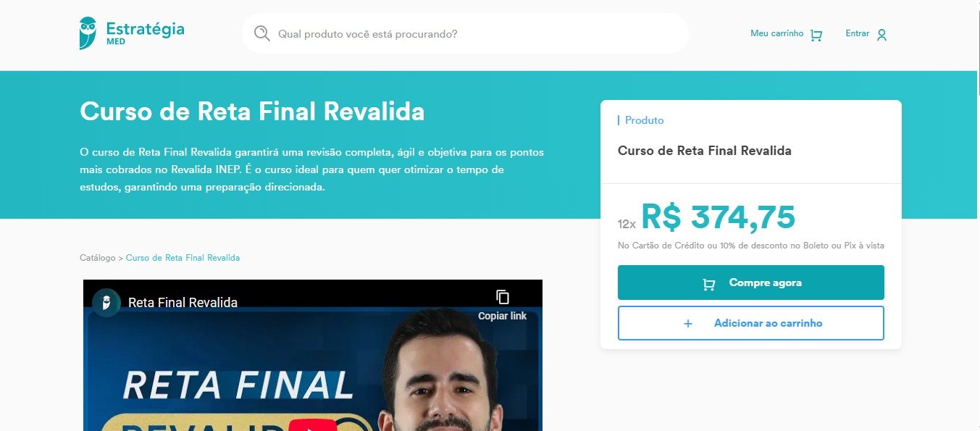Click the Produto label in product card
This screenshot has height=431, width=980.
(645, 120)
